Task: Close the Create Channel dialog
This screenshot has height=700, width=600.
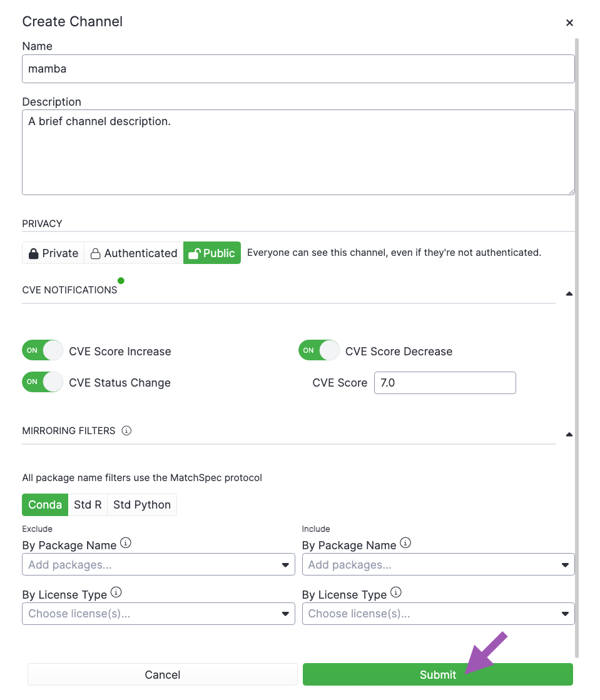Action: coord(569,23)
